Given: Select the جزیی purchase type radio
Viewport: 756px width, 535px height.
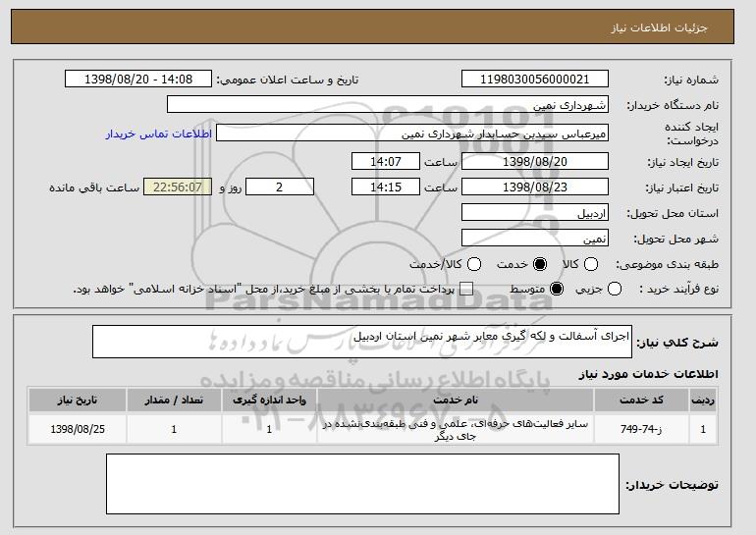Looking at the screenshot, I should (x=615, y=289).
